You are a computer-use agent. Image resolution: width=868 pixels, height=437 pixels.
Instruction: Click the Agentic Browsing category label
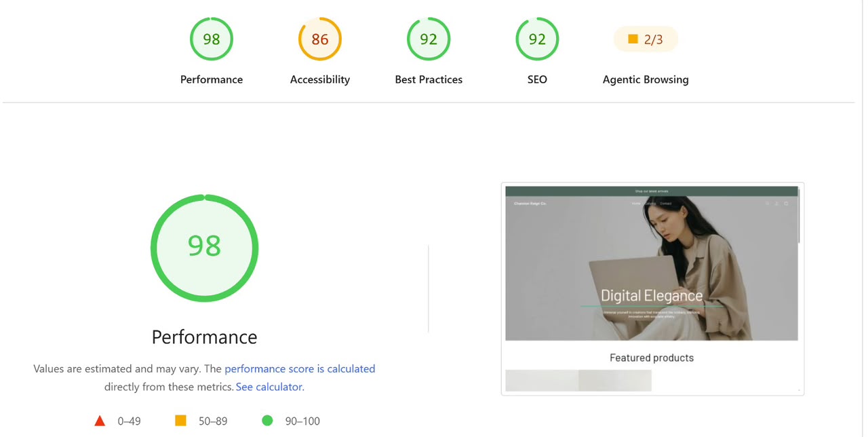(646, 79)
